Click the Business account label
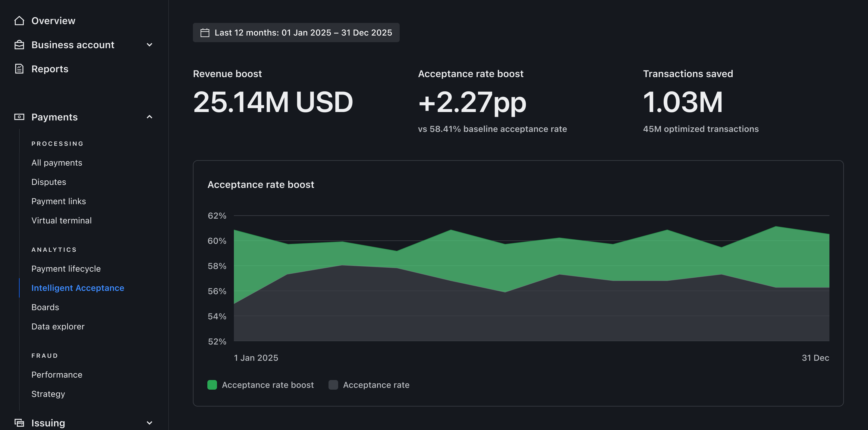Image resolution: width=868 pixels, height=430 pixels. click(73, 45)
